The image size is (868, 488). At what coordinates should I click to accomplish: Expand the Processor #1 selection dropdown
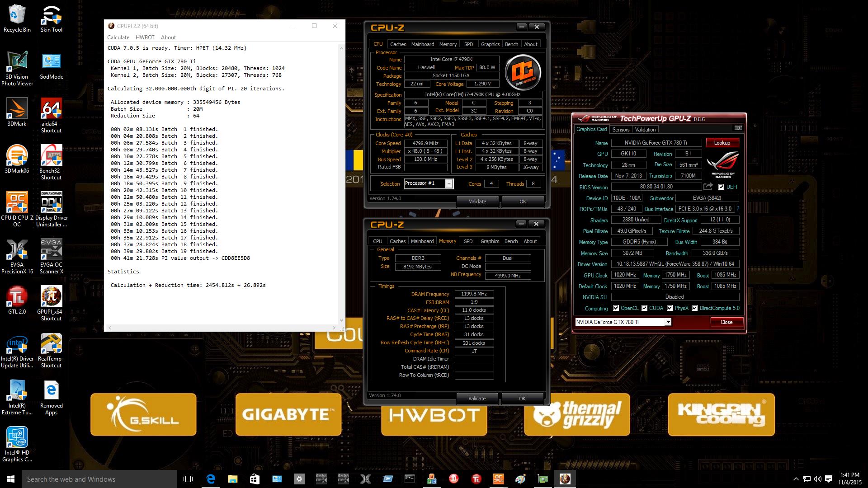[x=448, y=183]
